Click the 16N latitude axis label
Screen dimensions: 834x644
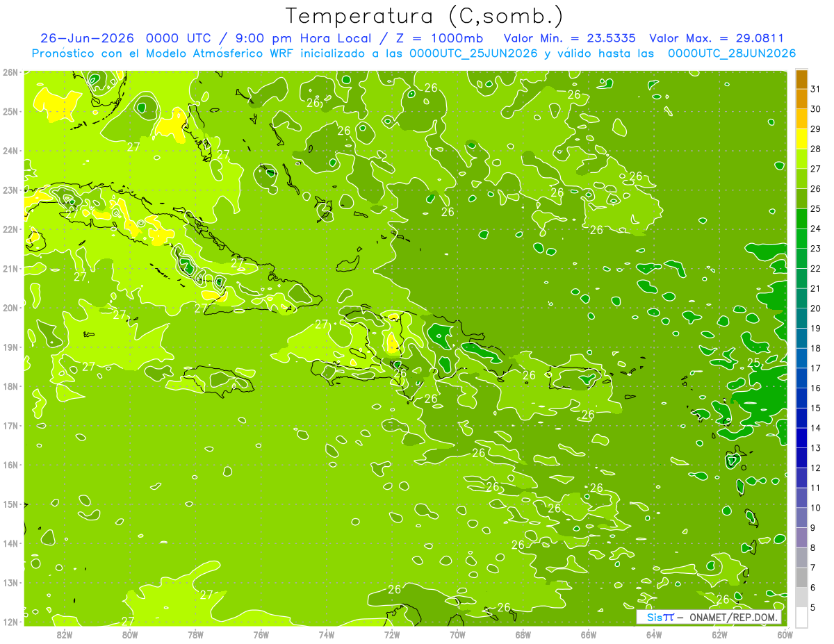tap(10, 465)
